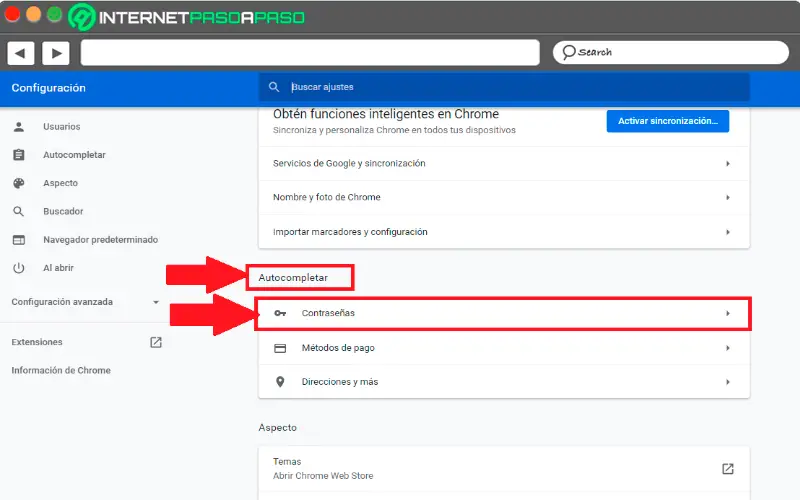Open the Direcciones y más chevron
Viewport: 800px width, 500px height.
click(x=728, y=382)
